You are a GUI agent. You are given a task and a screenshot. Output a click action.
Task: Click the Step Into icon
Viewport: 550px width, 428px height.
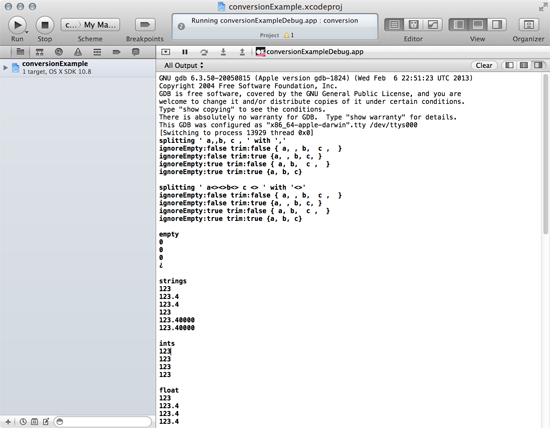(223, 52)
